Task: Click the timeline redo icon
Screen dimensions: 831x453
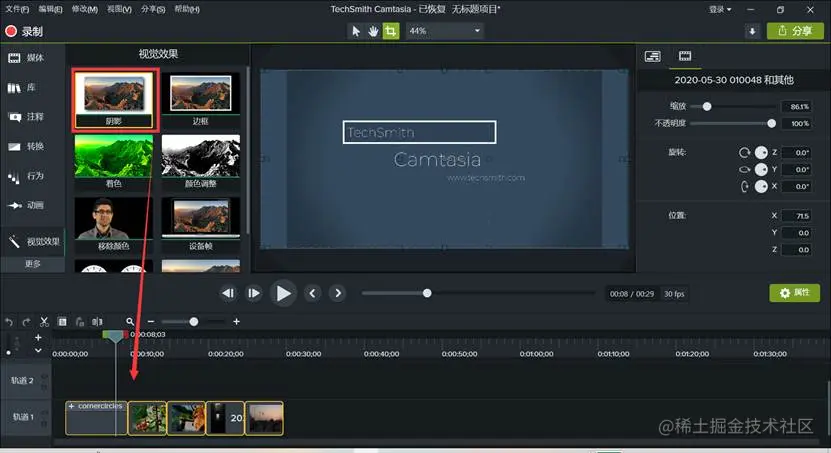Action: (x=26, y=322)
